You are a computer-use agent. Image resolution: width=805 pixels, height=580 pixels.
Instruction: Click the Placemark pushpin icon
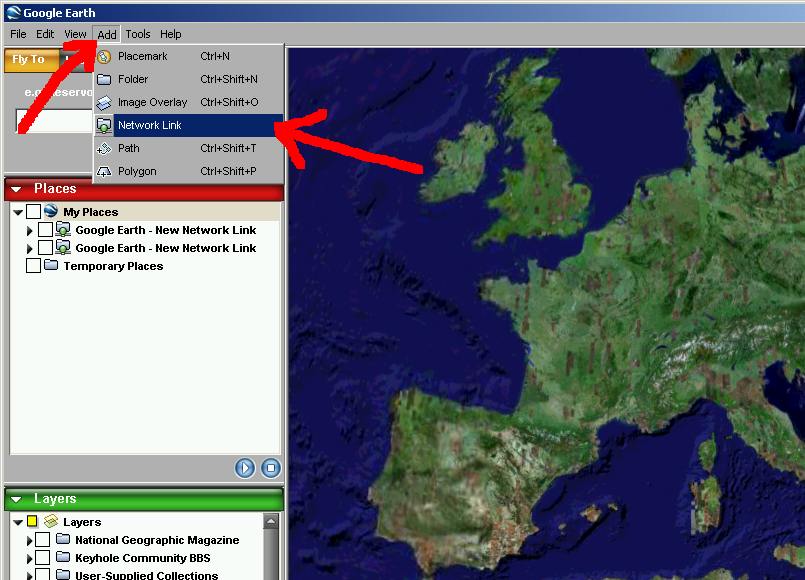coord(104,56)
